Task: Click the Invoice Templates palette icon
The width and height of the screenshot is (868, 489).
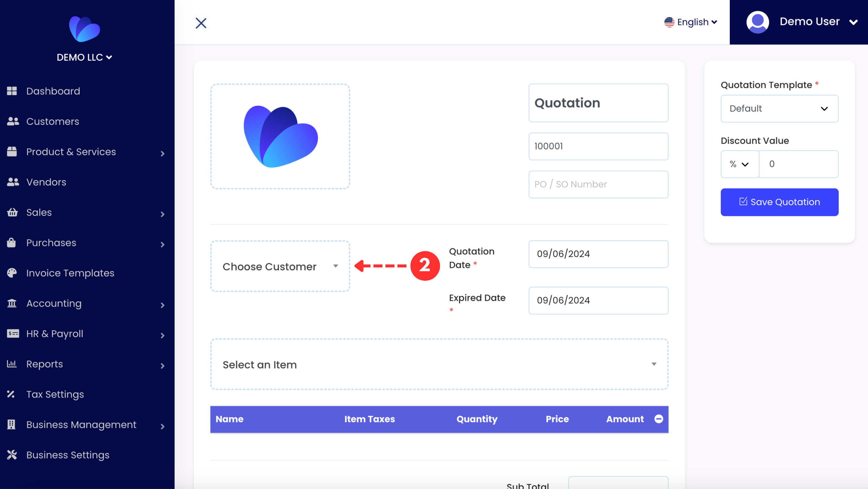Action: 12,273
